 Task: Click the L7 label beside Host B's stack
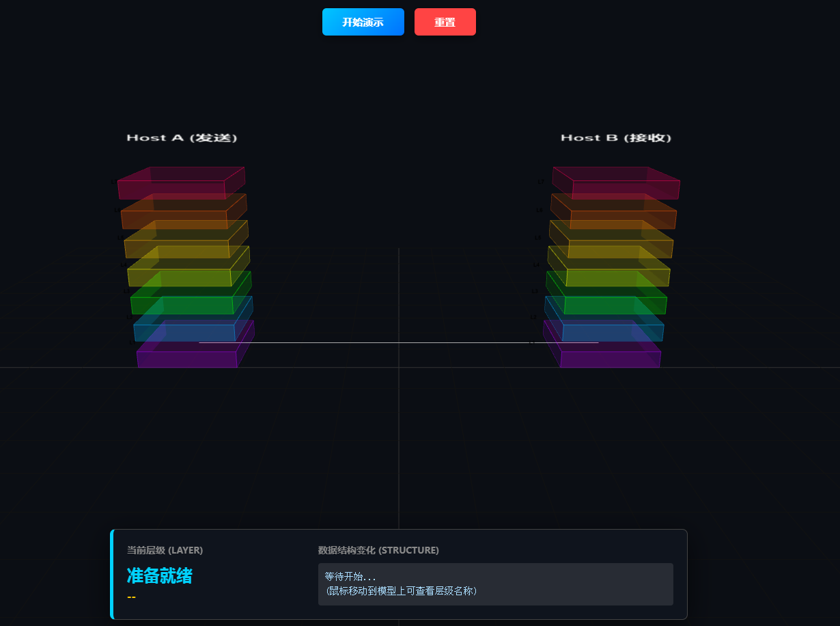540,181
